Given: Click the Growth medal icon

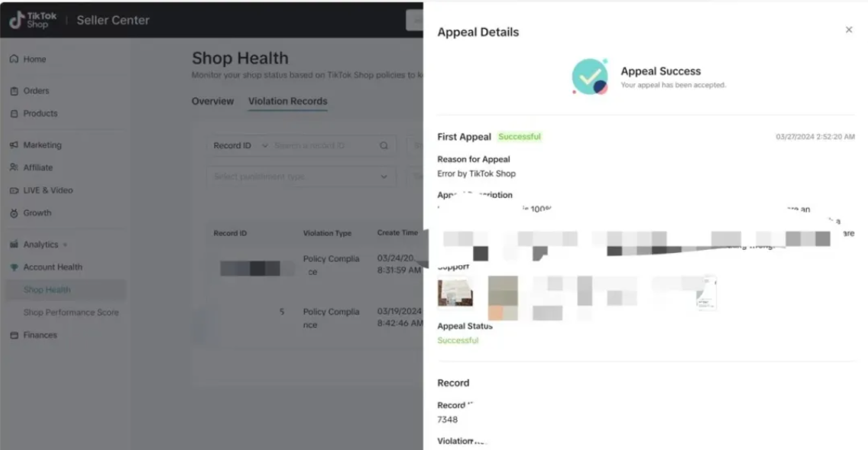Looking at the screenshot, I should click(x=14, y=213).
